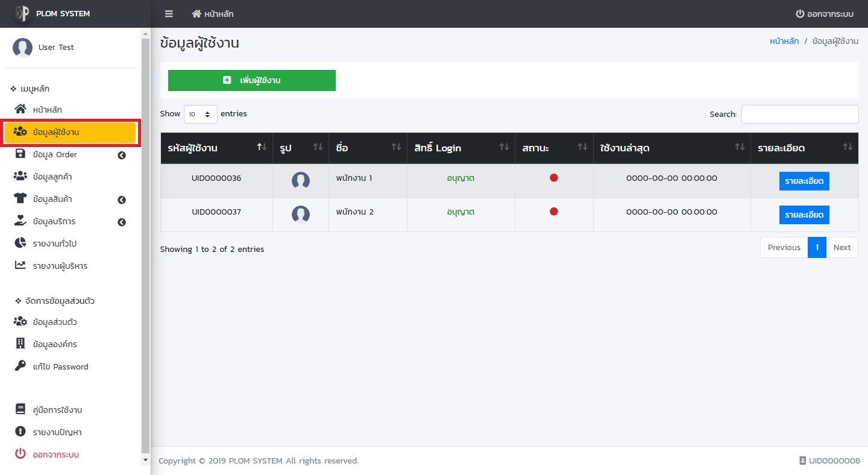Click the key icon for แก้ไข Password
Image resolution: width=868 pixels, height=475 pixels.
[x=20, y=366]
